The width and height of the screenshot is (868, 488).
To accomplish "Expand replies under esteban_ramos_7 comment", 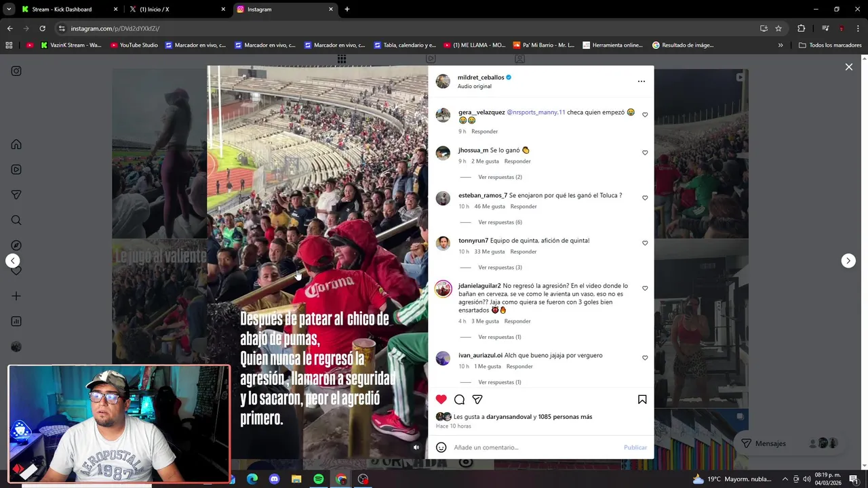I will coord(500,222).
